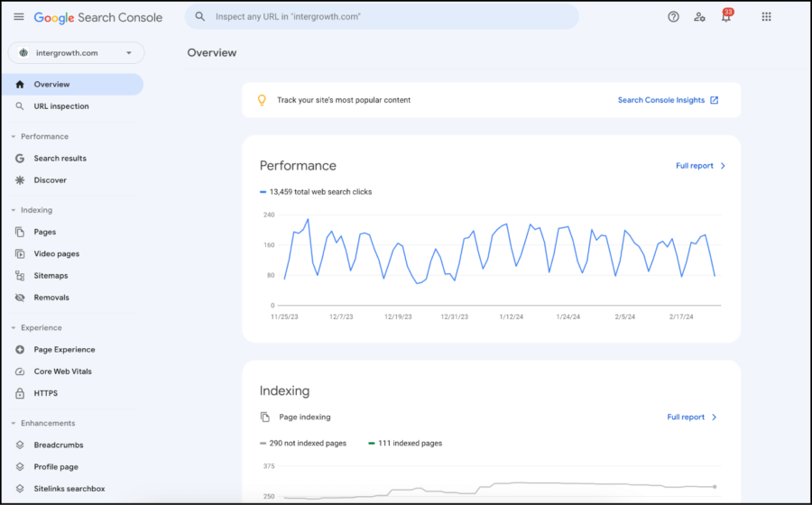Viewport: 812px width, 505px height.
Task: Click the Search results Google icon
Action: tap(20, 159)
